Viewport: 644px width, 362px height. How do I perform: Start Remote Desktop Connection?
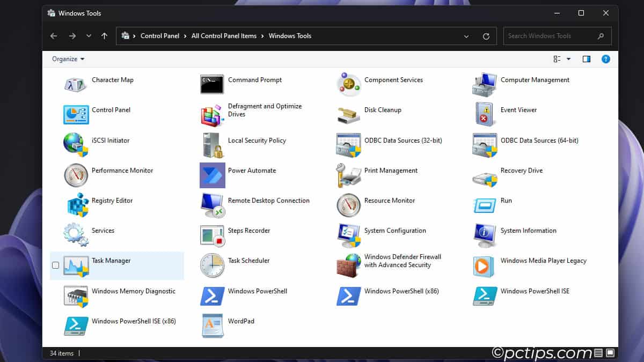pos(269,200)
